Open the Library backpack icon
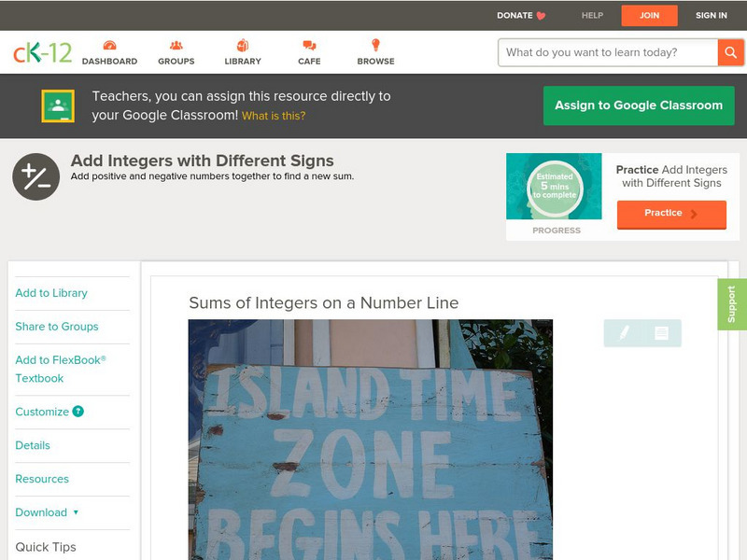 pos(243,45)
